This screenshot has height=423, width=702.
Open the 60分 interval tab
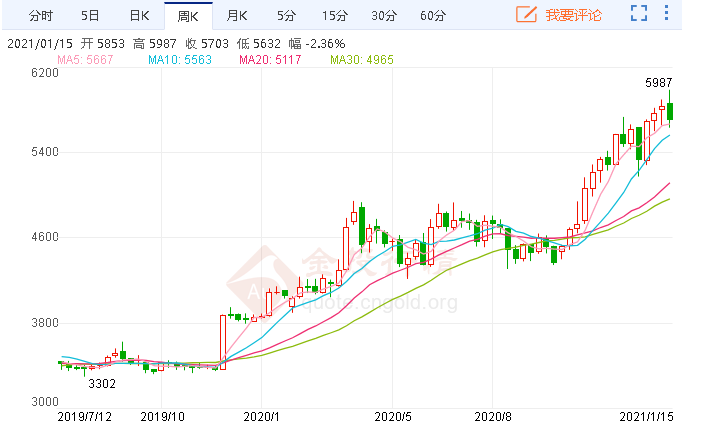(x=433, y=15)
